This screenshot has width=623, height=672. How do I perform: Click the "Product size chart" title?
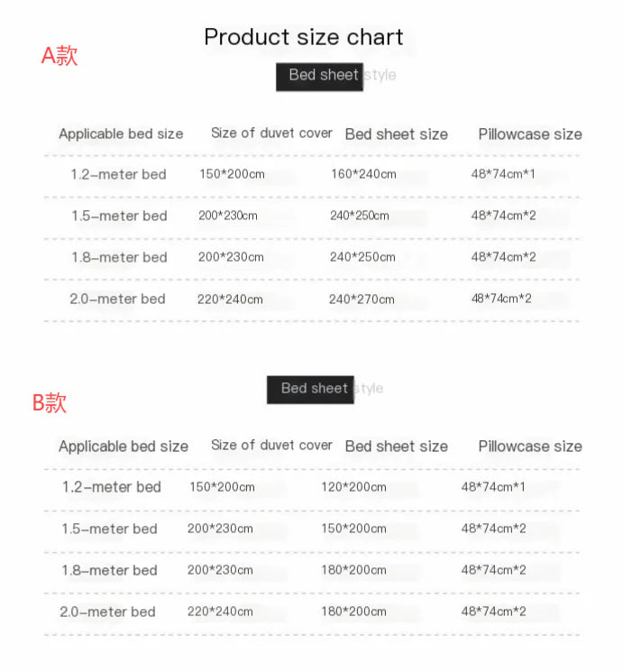304,37
